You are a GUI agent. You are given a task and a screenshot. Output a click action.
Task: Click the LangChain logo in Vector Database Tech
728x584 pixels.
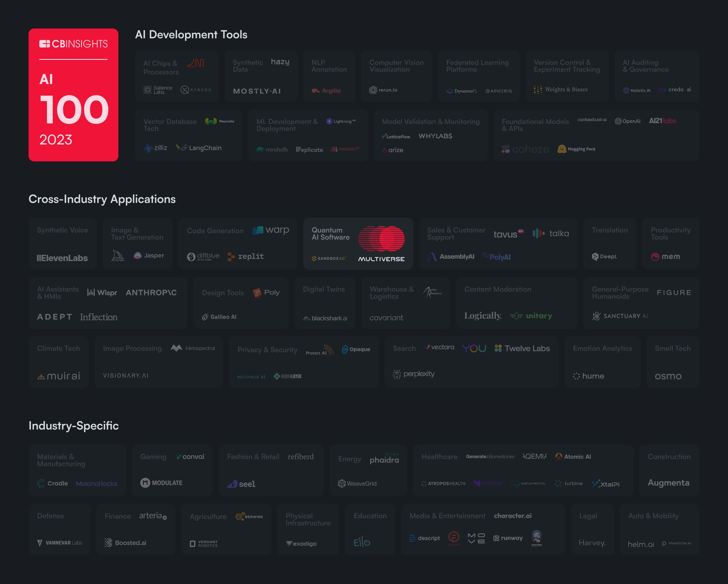click(x=199, y=148)
